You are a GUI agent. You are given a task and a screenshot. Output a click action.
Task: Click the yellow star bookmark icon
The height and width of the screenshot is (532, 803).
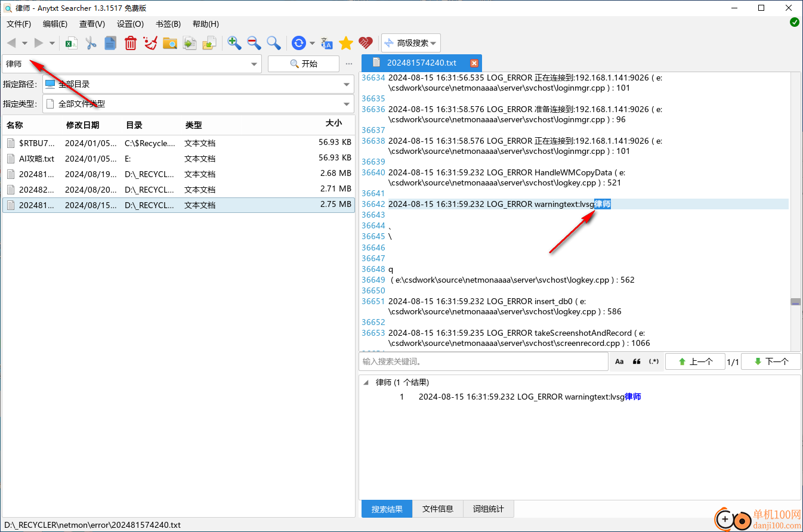pyautogui.click(x=346, y=43)
